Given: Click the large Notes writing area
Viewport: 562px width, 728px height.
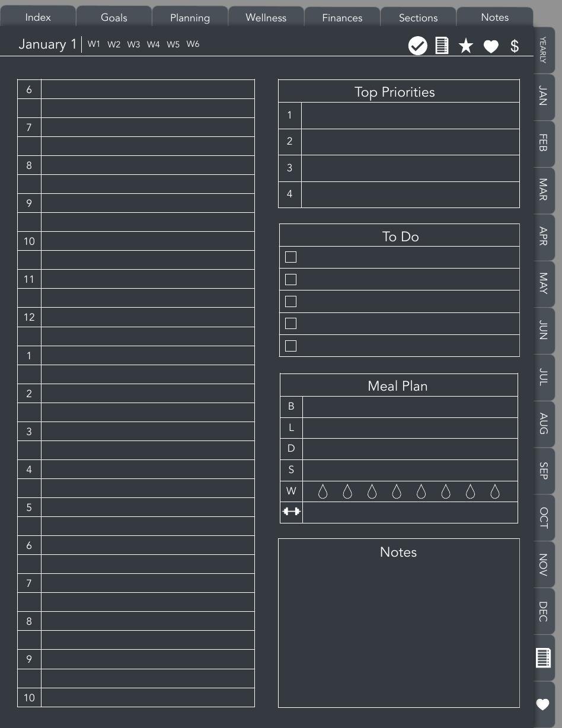Looking at the screenshot, I should (x=399, y=623).
